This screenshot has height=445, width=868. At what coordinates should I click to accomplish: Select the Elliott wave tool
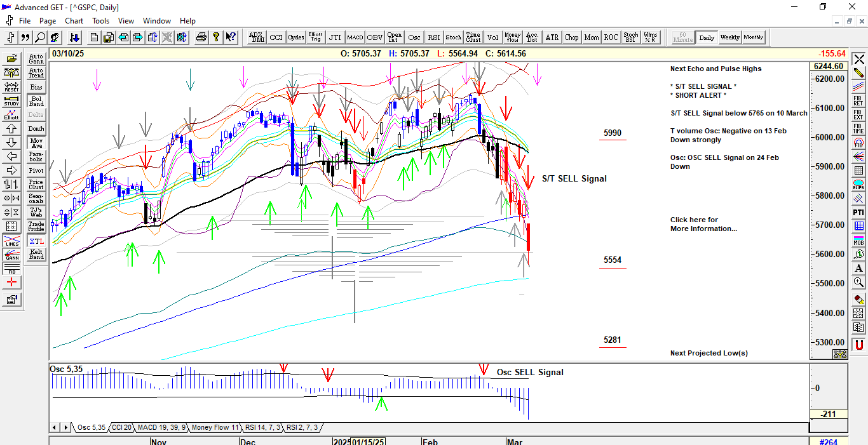11,115
